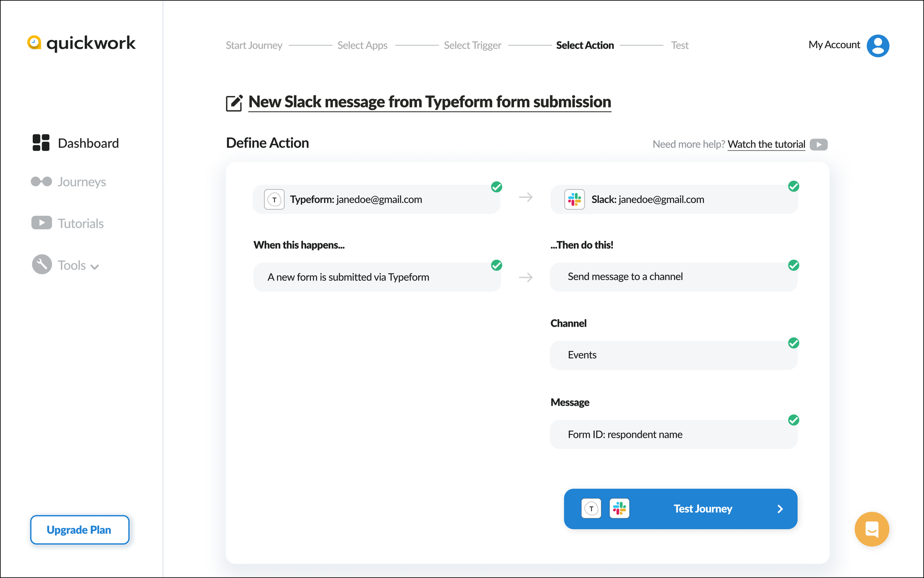Click the Slack app icon in connection field

(574, 199)
